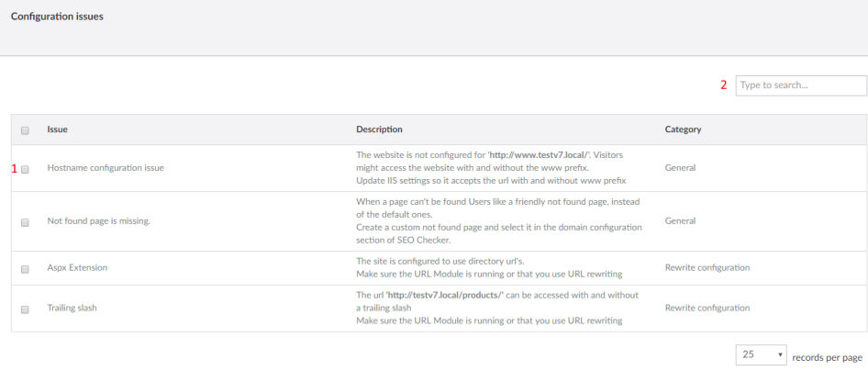Tick the Aspx Extension row checkbox
Image resolution: width=868 pixels, height=371 pixels.
(x=25, y=270)
